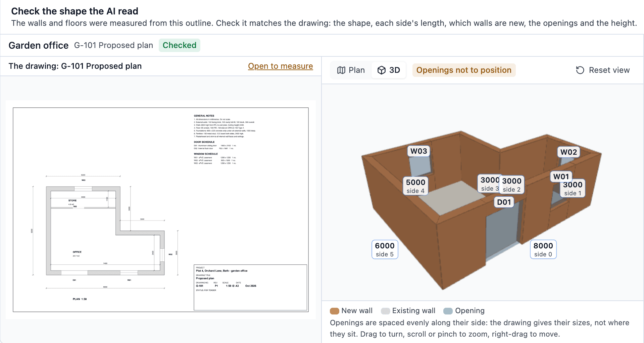Click the Reset view circular arrow icon
Image resolution: width=644 pixels, height=343 pixels.
click(580, 70)
